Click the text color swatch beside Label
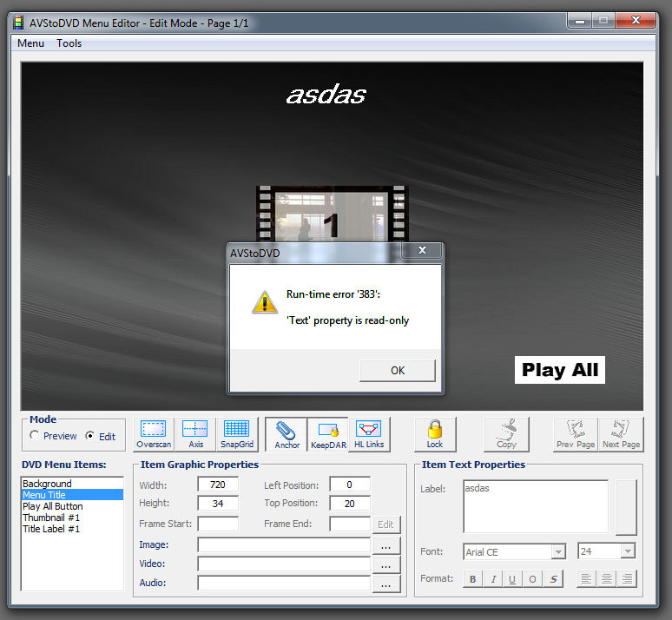Screen dimensions: 672x620 [x=626, y=507]
